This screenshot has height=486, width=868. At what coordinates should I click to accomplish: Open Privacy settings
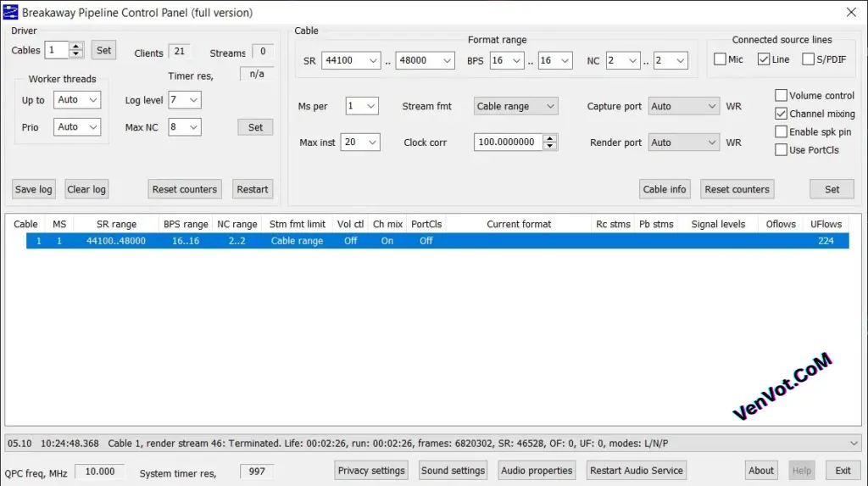coord(371,471)
